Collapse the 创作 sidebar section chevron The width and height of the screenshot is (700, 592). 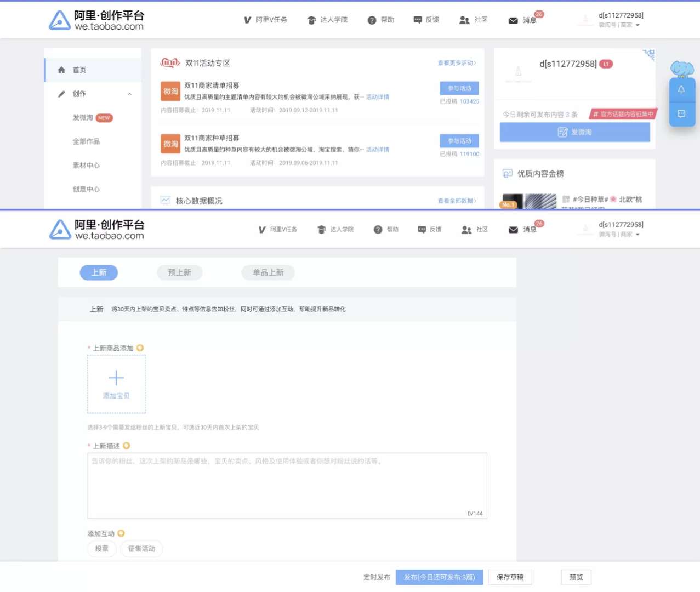coord(130,94)
